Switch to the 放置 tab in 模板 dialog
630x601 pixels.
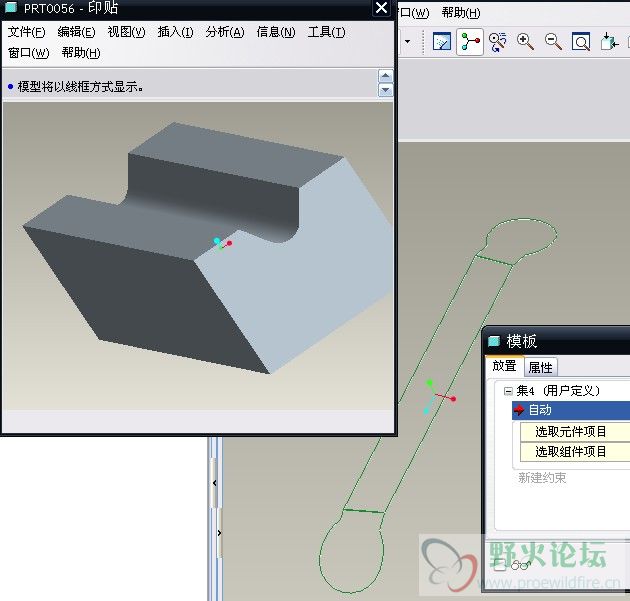[x=504, y=366]
